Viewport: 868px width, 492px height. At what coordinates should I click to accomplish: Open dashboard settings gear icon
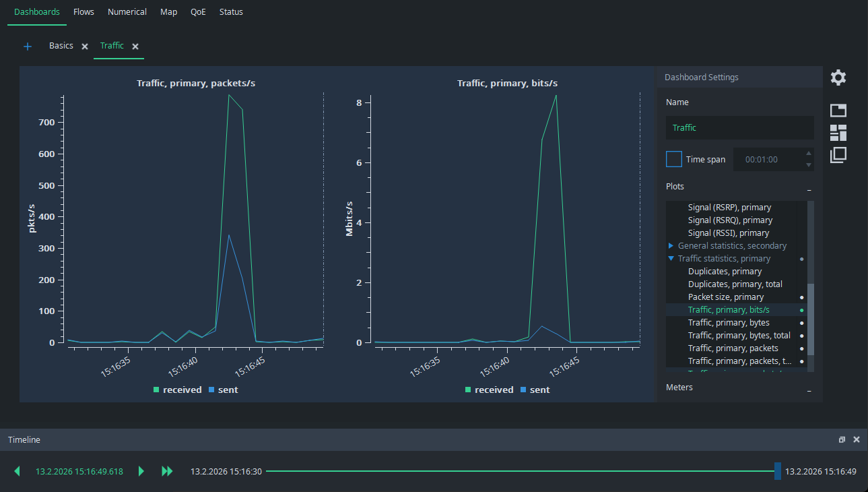(x=838, y=78)
